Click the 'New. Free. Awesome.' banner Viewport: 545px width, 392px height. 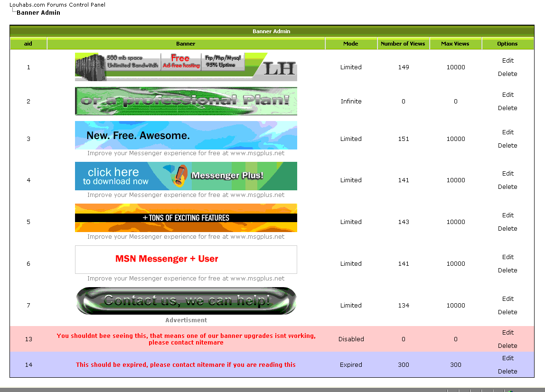[186, 135]
